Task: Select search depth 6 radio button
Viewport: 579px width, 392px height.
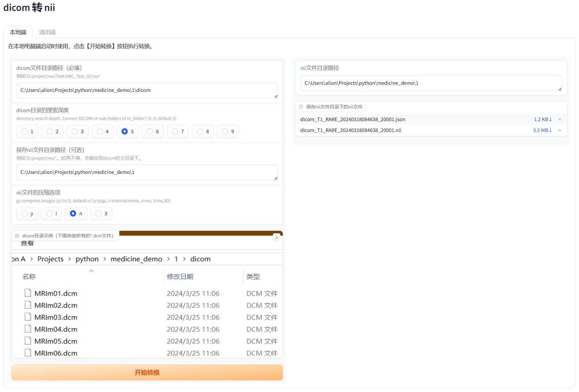Action: click(x=153, y=131)
